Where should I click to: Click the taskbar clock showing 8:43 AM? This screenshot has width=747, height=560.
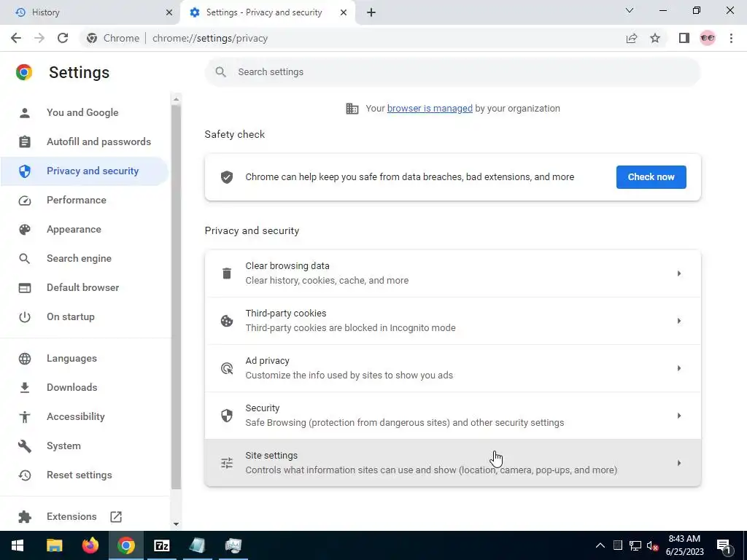[x=684, y=545]
